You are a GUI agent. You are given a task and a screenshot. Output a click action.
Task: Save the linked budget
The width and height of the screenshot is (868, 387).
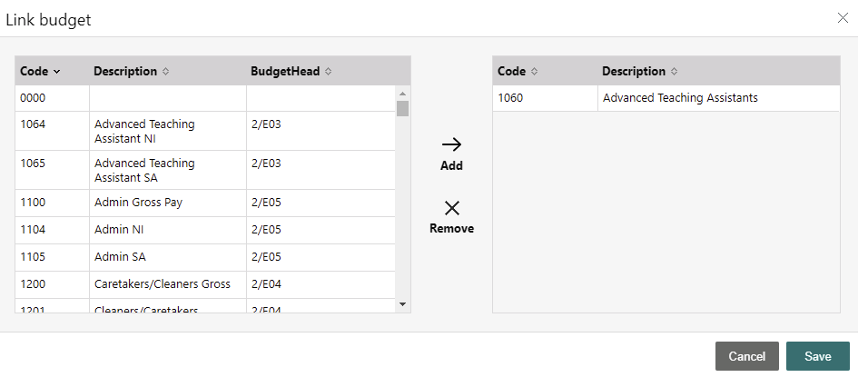click(818, 356)
